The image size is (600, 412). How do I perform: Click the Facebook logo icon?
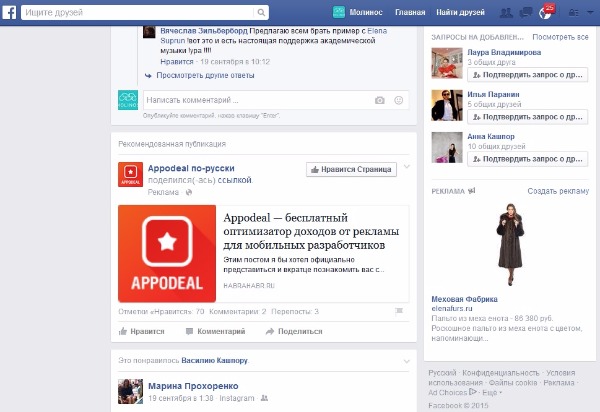point(9,12)
